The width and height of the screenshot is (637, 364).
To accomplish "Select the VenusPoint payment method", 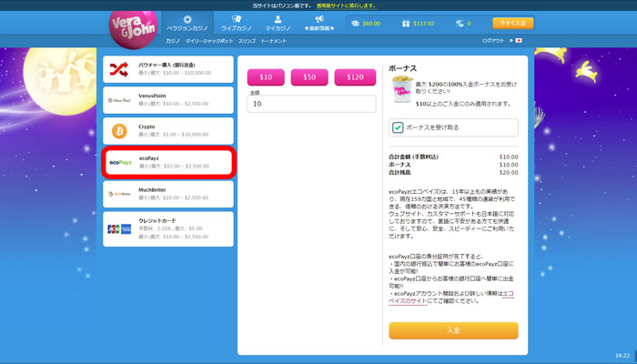I will 168,100.
